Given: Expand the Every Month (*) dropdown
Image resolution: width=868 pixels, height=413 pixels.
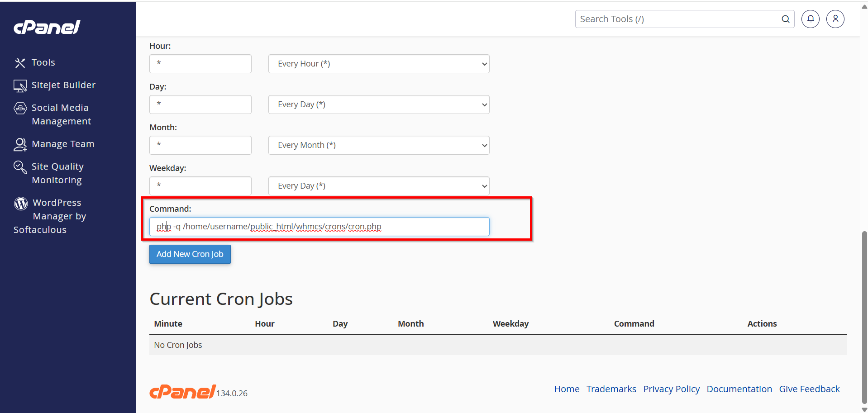Looking at the screenshot, I should 379,145.
